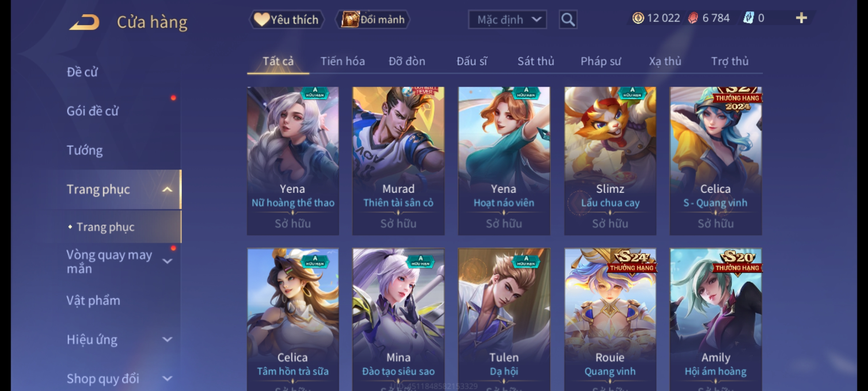Select the Tiến hóa tab

coord(342,61)
